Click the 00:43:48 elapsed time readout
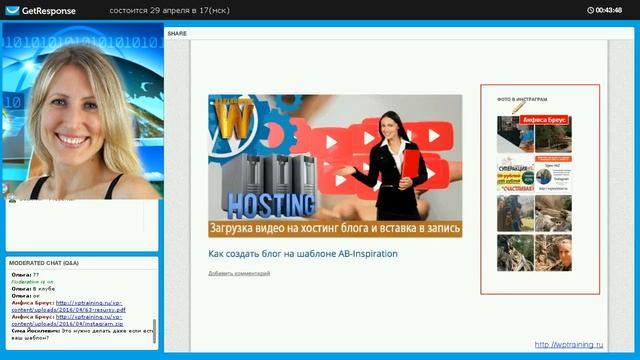The image size is (640, 360). pyautogui.click(x=609, y=10)
